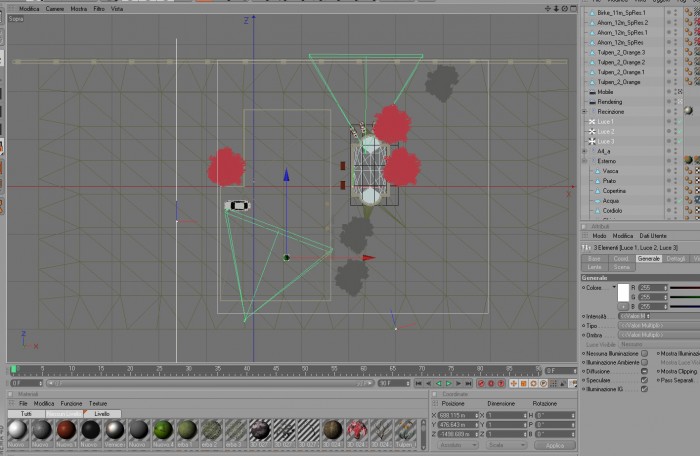
Task: Select the Luce 3 light object
Action: [606, 141]
